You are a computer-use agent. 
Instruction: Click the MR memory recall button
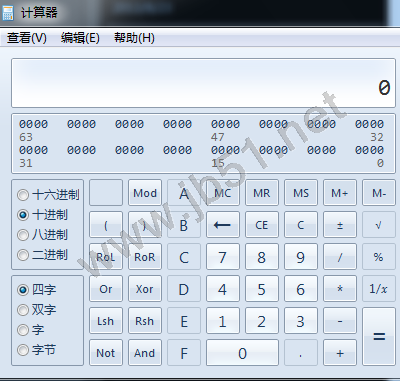[x=262, y=193]
